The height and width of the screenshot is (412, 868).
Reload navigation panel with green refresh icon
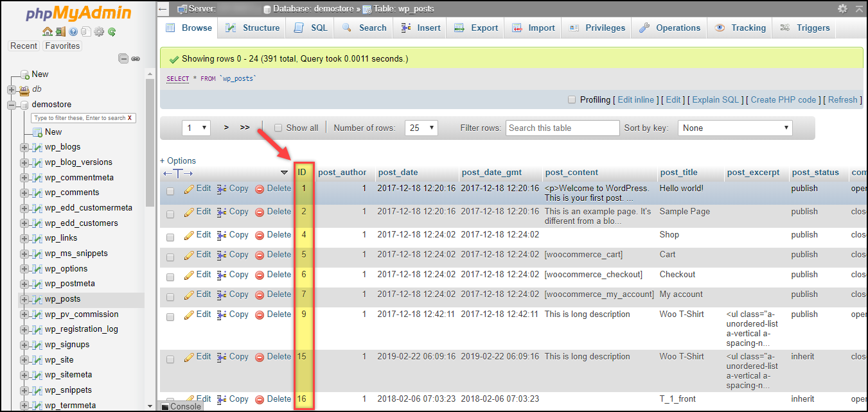112,31
